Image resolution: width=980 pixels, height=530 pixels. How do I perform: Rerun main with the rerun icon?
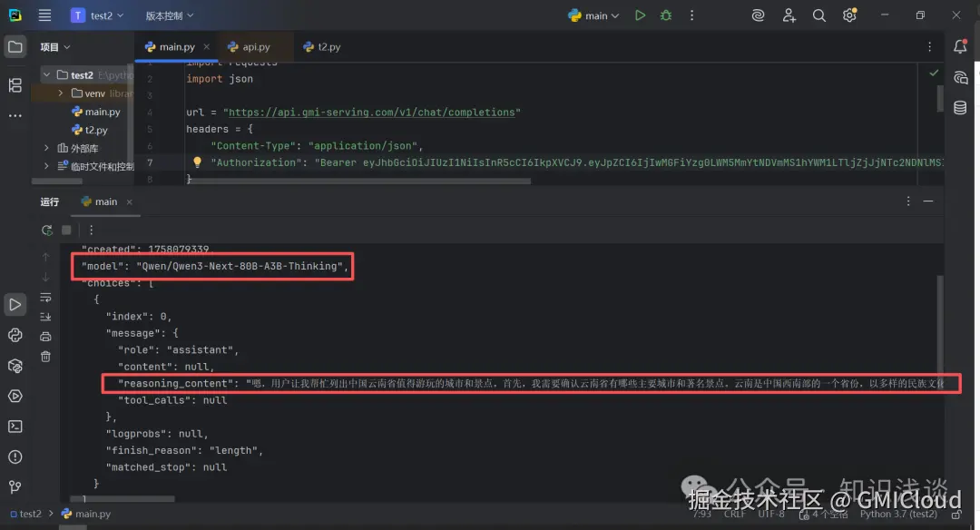coord(46,230)
